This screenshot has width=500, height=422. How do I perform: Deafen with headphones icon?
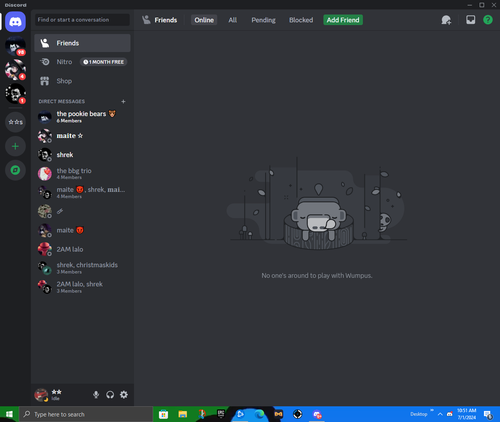tap(110, 395)
